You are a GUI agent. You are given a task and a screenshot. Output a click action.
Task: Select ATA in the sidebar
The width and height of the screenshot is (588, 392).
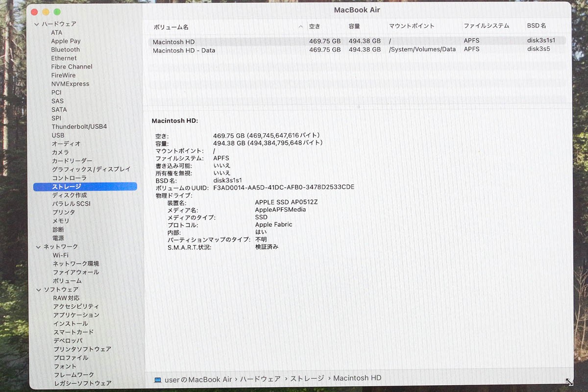coord(57,32)
